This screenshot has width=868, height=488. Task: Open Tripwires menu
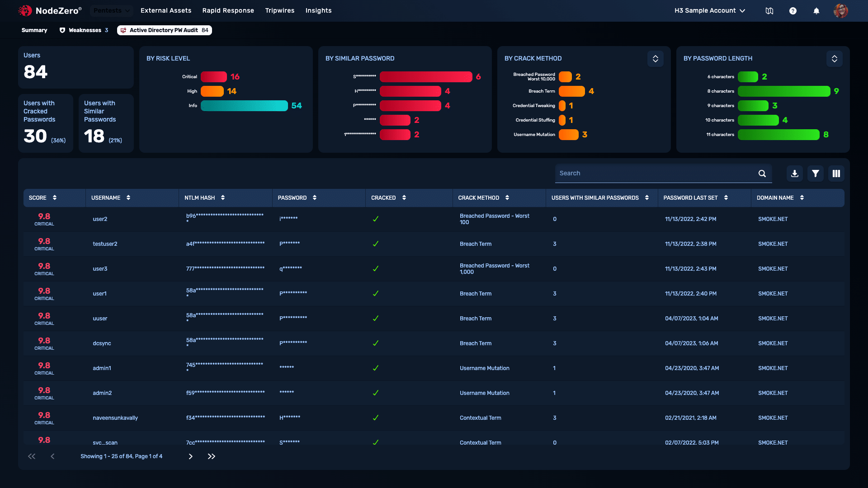coord(280,10)
